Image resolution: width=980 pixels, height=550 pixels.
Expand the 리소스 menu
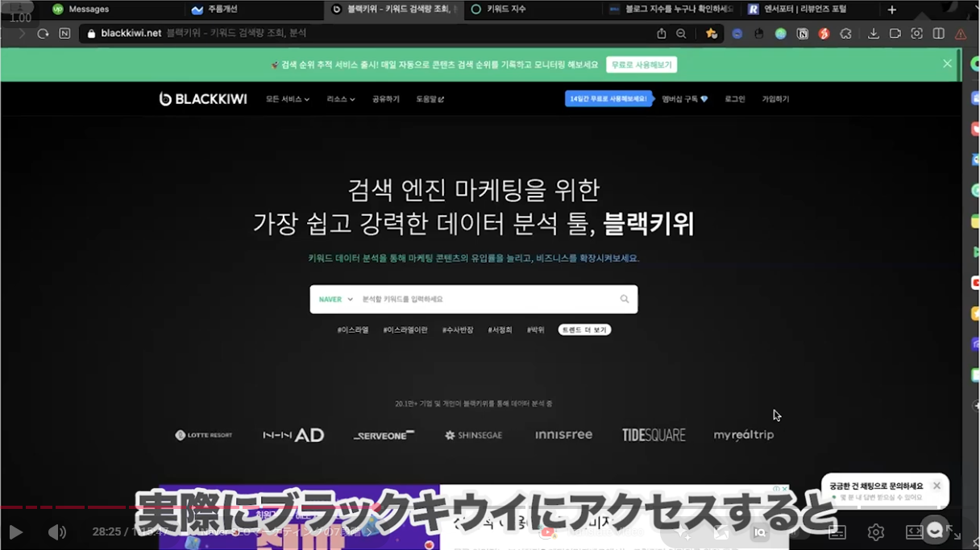(x=340, y=99)
